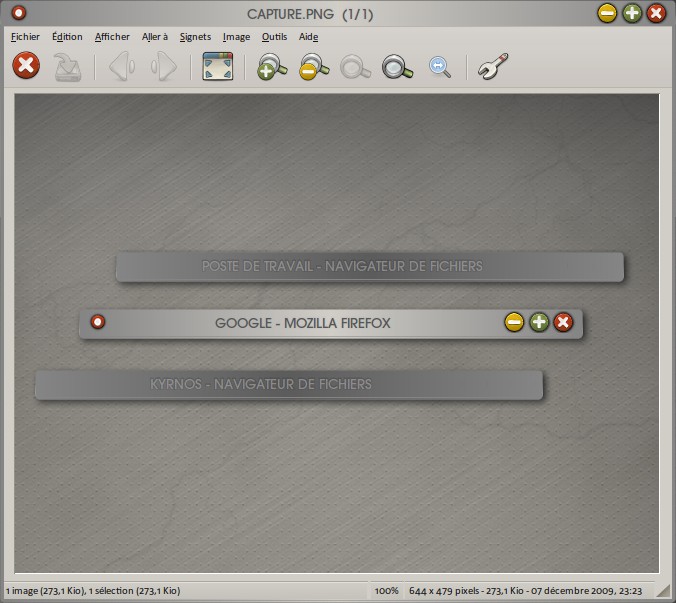This screenshot has width=676, height=603.
Task: Open the Afficher menu
Action: (x=112, y=37)
